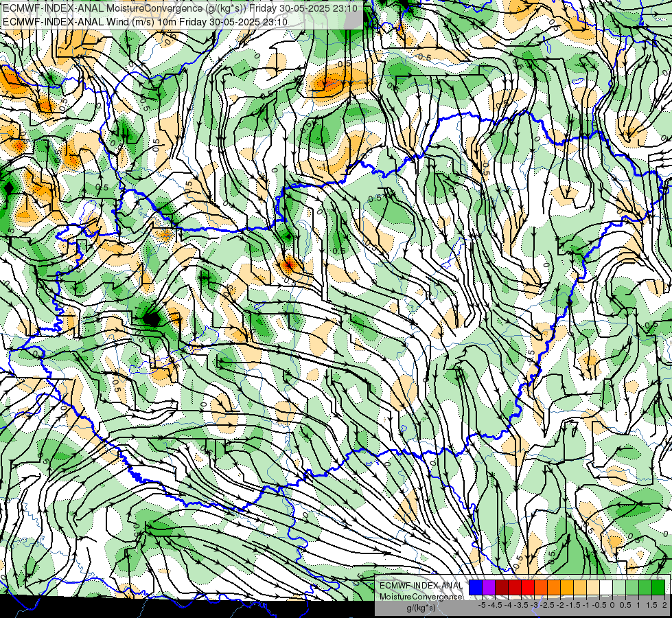This screenshot has height=618, width=672.
Task: Click the legend's ECMWF-INDEX-ANAL label
Action: point(421,586)
